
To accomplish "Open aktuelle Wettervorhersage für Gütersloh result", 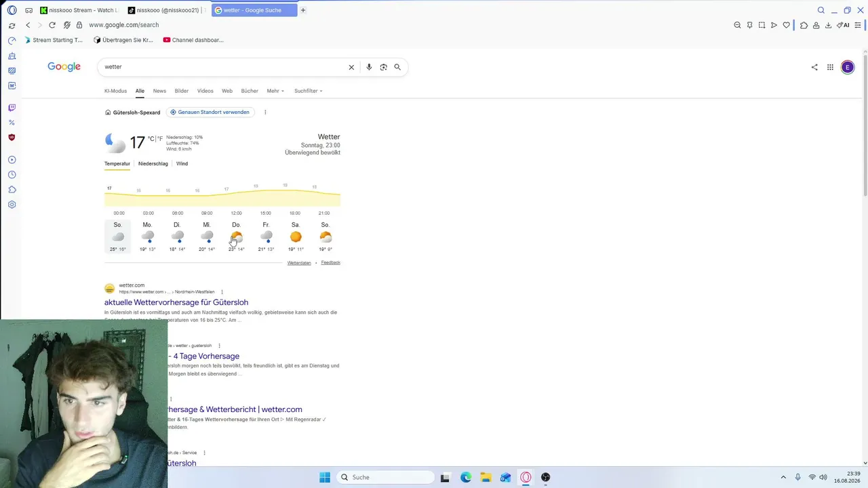I will (x=176, y=302).
